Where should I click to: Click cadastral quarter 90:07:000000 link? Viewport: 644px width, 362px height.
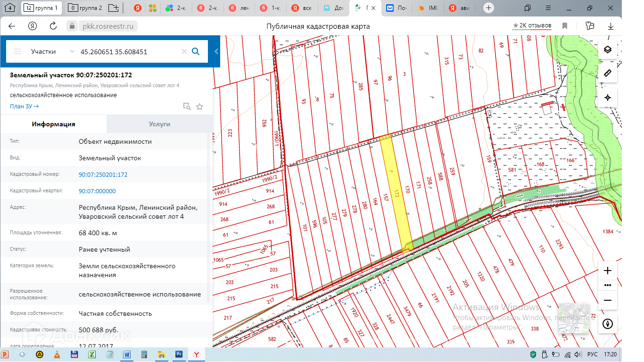(97, 191)
